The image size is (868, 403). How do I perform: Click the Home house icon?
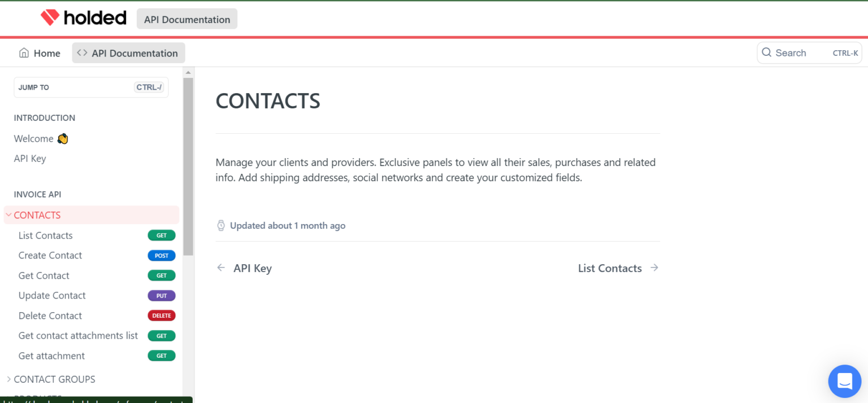point(24,53)
